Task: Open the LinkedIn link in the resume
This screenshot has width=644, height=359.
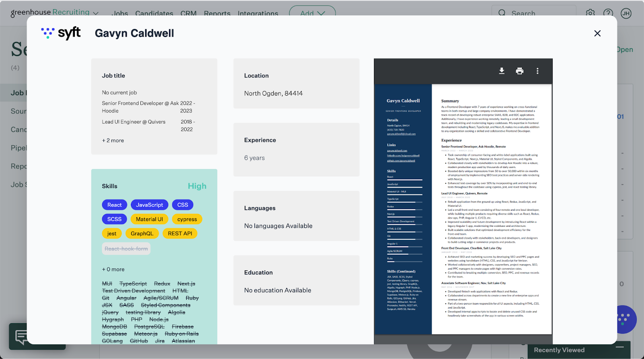Action: pyautogui.click(x=403, y=156)
